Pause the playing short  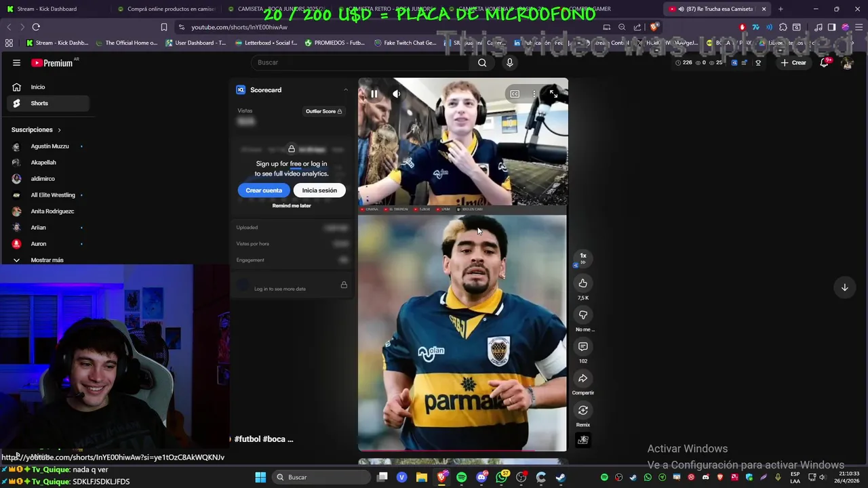click(x=374, y=94)
